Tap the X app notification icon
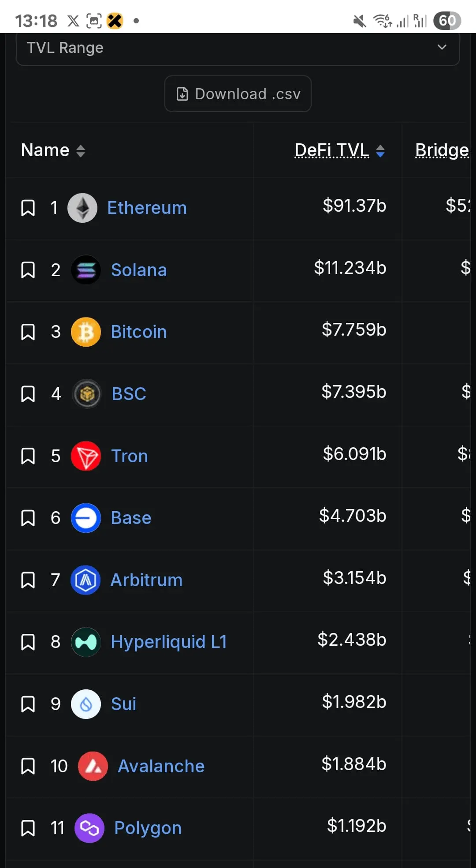 74,21
